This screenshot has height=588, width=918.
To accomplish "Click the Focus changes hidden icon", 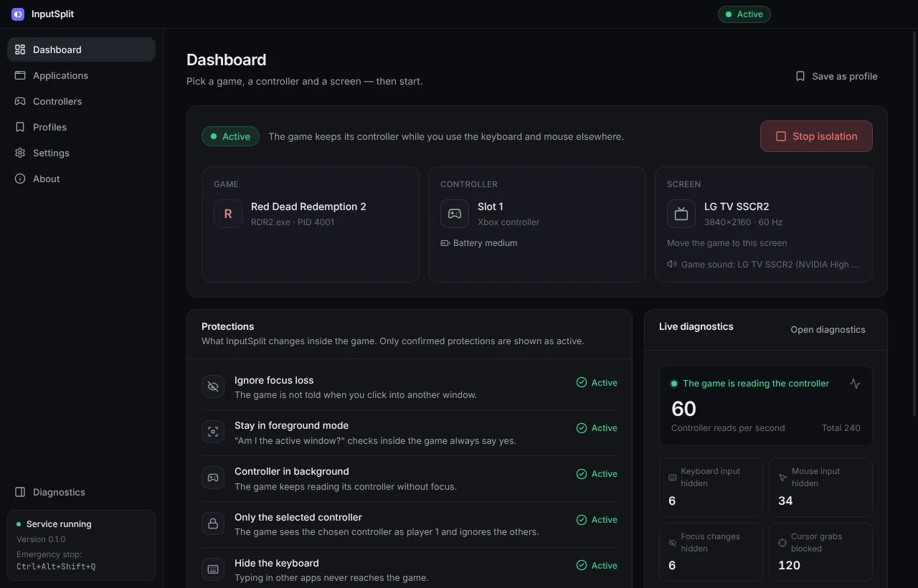I will pyautogui.click(x=673, y=543).
